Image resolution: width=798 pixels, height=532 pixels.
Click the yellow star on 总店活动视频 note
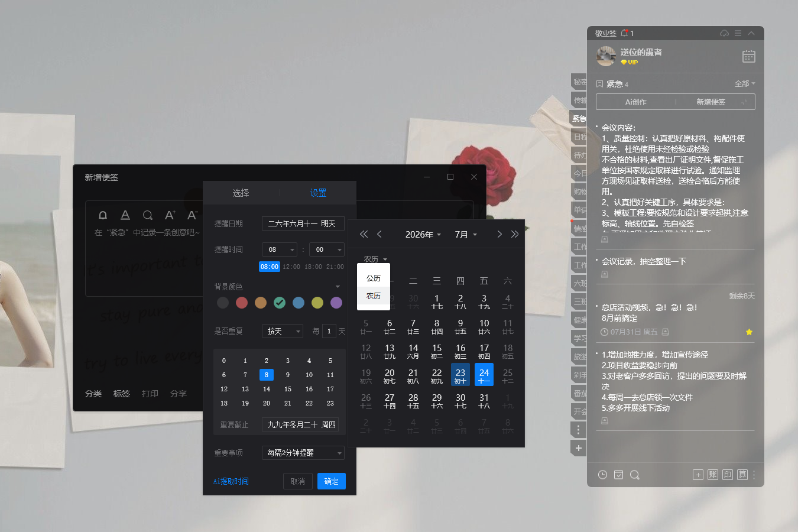coord(749,332)
